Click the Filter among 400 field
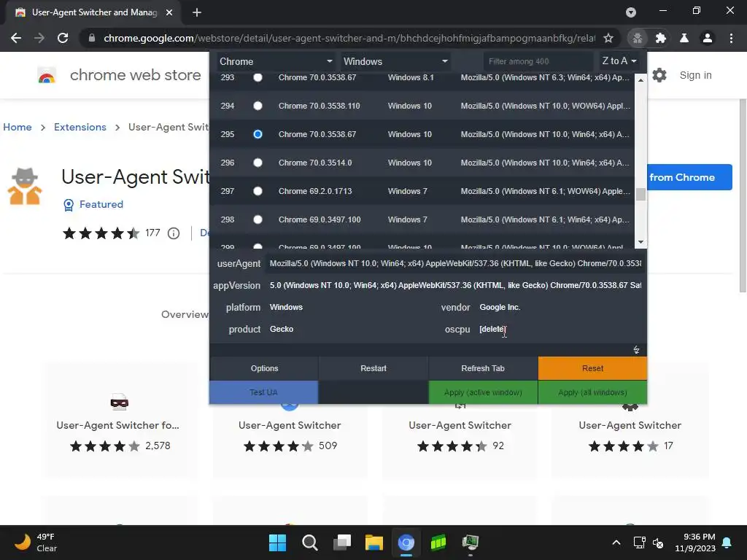This screenshot has height=560, width=747. coord(538,61)
